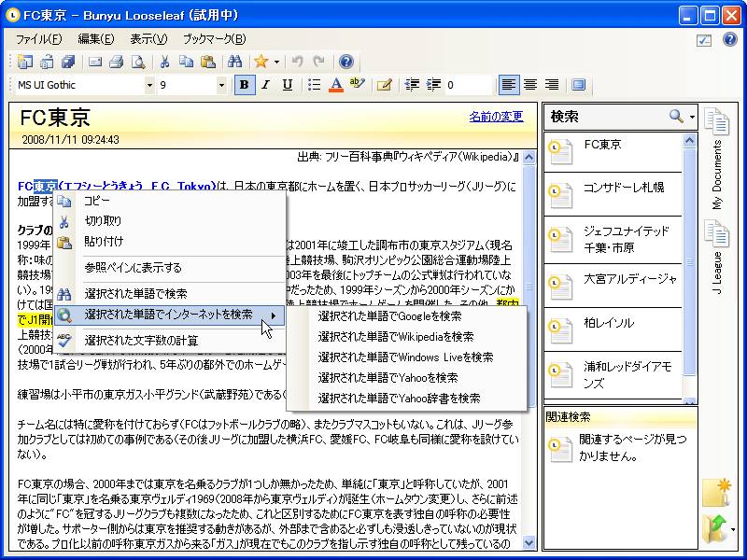The height and width of the screenshot is (560, 747).
Task: Open the ブックマーク(B) menu
Action: tap(215, 39)
